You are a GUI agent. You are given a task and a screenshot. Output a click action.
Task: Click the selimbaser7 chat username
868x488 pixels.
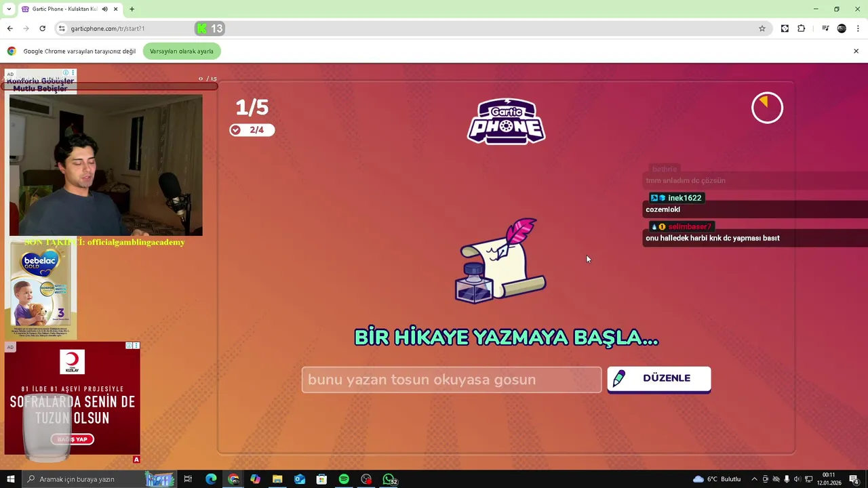click(690, 226)
